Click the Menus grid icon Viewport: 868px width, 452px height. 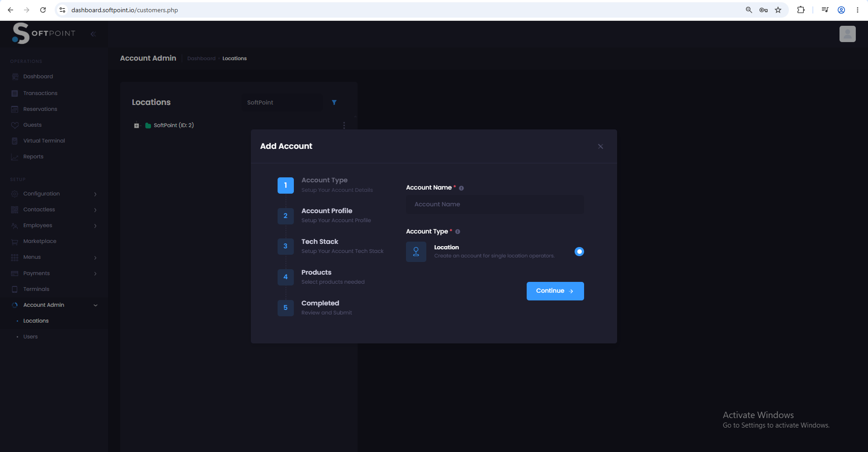click(14, 257)
